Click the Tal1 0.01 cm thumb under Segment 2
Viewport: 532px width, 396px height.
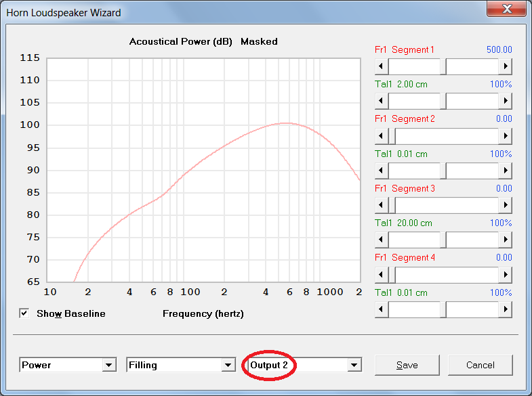[443, 171]
